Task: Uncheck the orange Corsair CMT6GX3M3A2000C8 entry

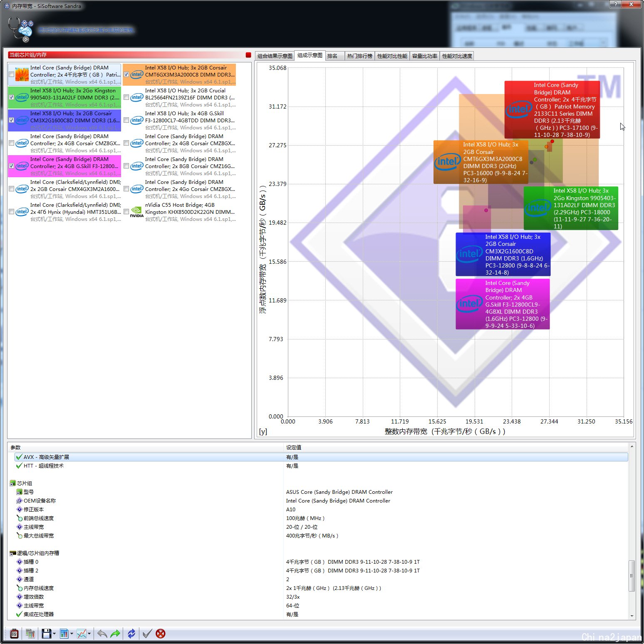Action: [x=126, y=74]
